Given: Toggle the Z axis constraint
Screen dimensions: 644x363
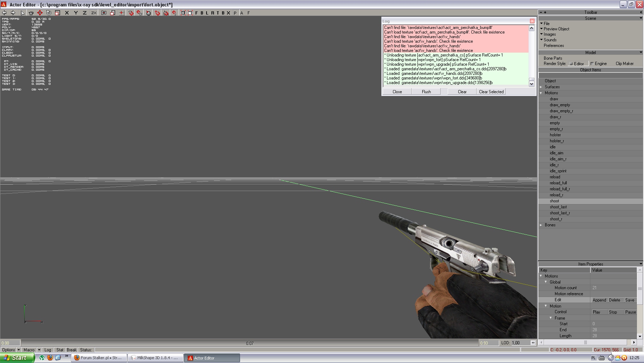Looking at the screenshot, I should (x=85, y=13).
